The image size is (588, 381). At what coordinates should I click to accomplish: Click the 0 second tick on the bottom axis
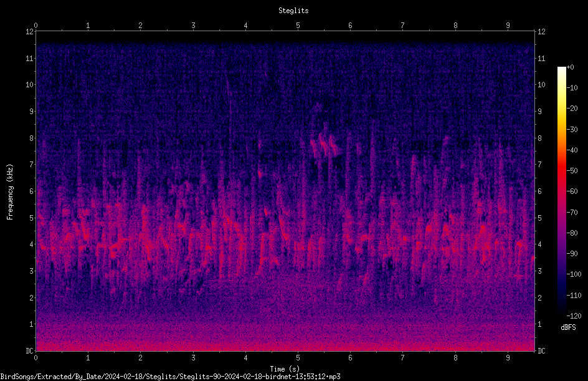coord(36,358)
